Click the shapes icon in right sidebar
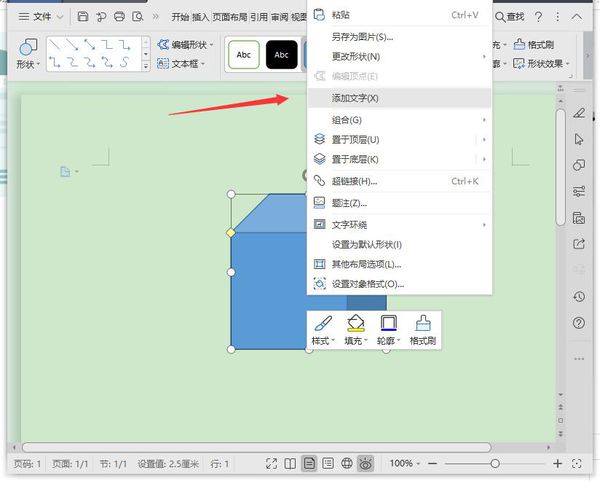Screen dimensions: 600x481 tap(579, 165)
